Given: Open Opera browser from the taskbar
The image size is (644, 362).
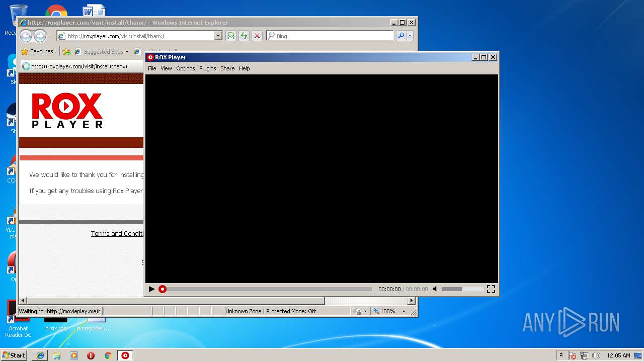Looking at the screenshot, I should coord(91,355).
